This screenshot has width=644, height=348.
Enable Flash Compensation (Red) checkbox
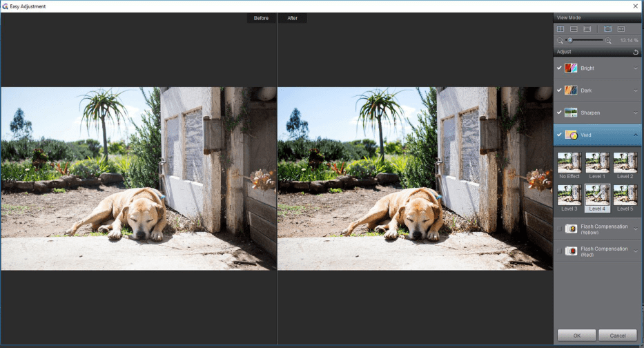click(x=560, y=251)
